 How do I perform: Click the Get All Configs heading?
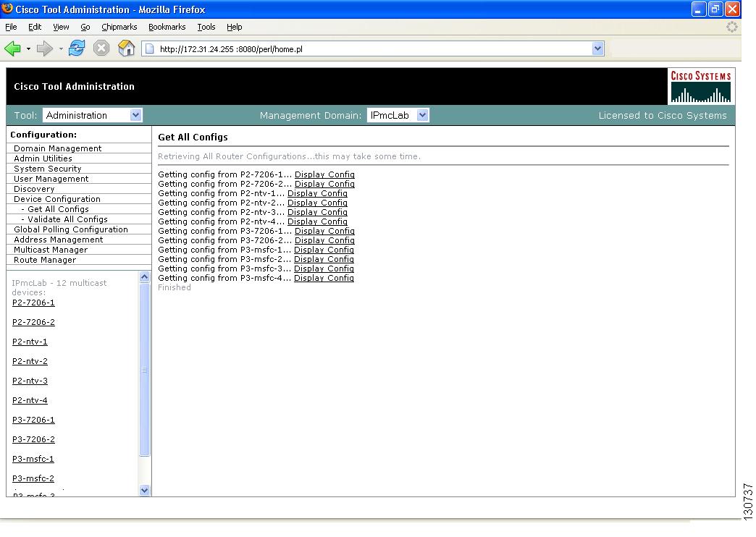pyautogui.click(x=193, y=138)
